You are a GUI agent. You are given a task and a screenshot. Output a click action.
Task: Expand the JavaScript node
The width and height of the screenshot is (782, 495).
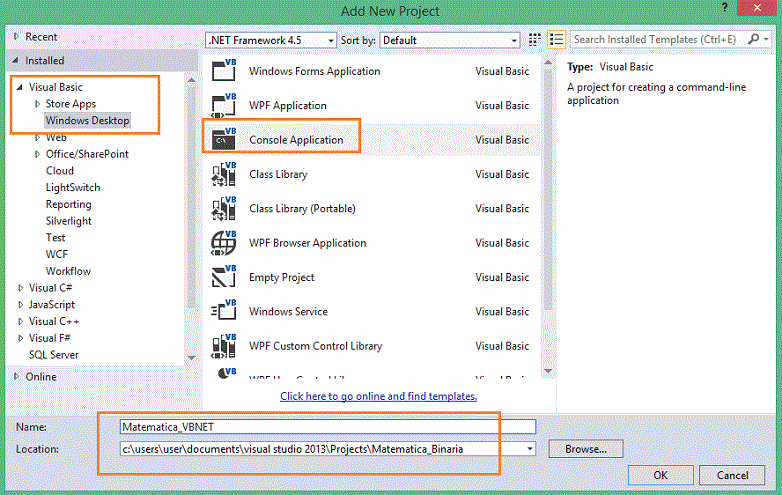coord(20,305)
